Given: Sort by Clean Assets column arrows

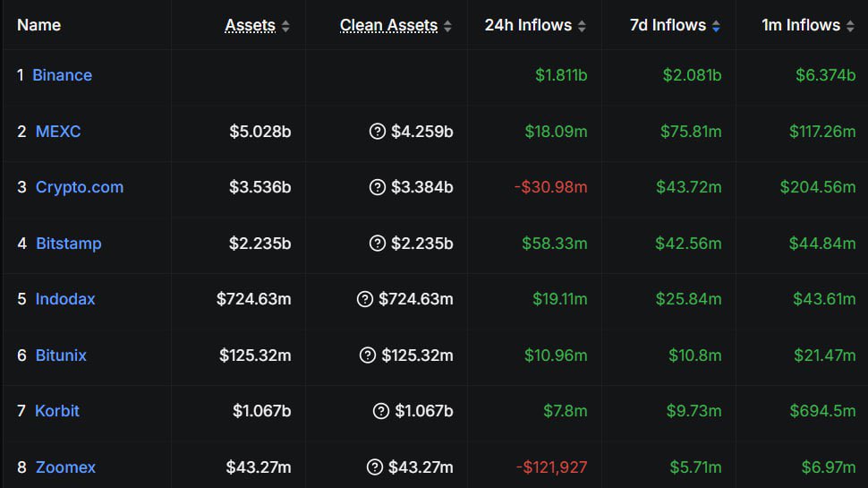Looking at the screenshot, I should pyautogui.click(x=447, y=26).
